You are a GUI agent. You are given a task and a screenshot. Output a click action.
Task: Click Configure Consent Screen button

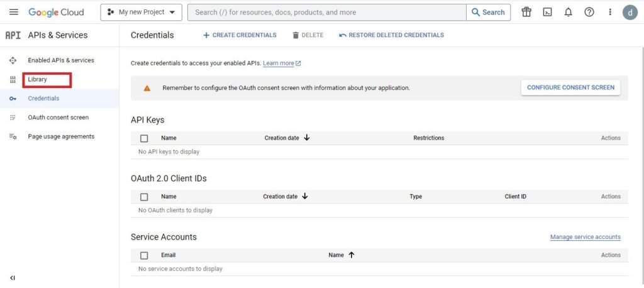[570, 87]
